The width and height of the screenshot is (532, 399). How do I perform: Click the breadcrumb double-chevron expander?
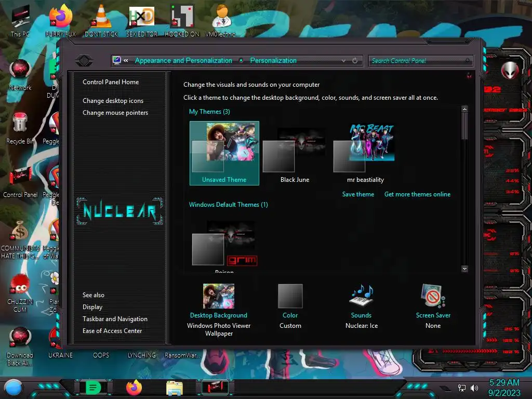[x=126, y=60]
